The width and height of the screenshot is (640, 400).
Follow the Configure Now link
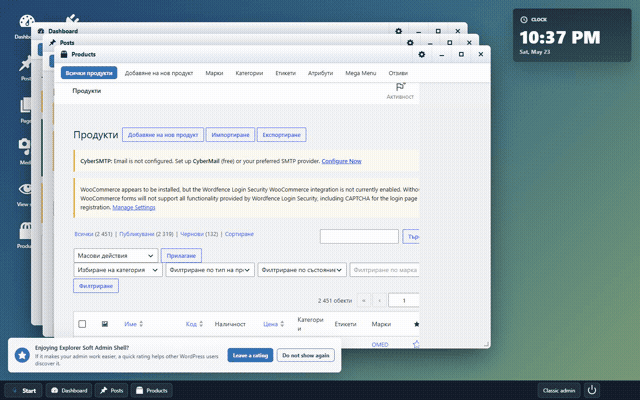[x=341, y=161]
